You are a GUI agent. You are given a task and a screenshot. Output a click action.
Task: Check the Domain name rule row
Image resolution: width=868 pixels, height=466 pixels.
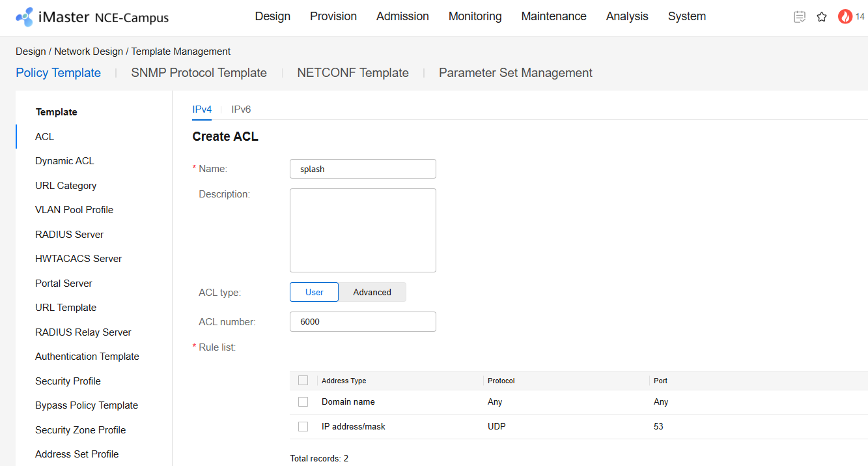tap(303, 402)
